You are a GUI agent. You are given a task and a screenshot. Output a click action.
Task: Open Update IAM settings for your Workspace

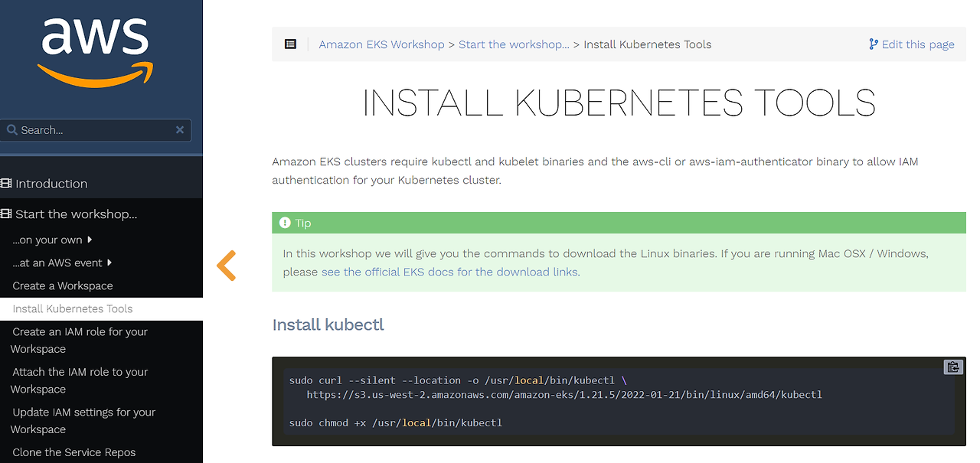(x=83, y=420)
